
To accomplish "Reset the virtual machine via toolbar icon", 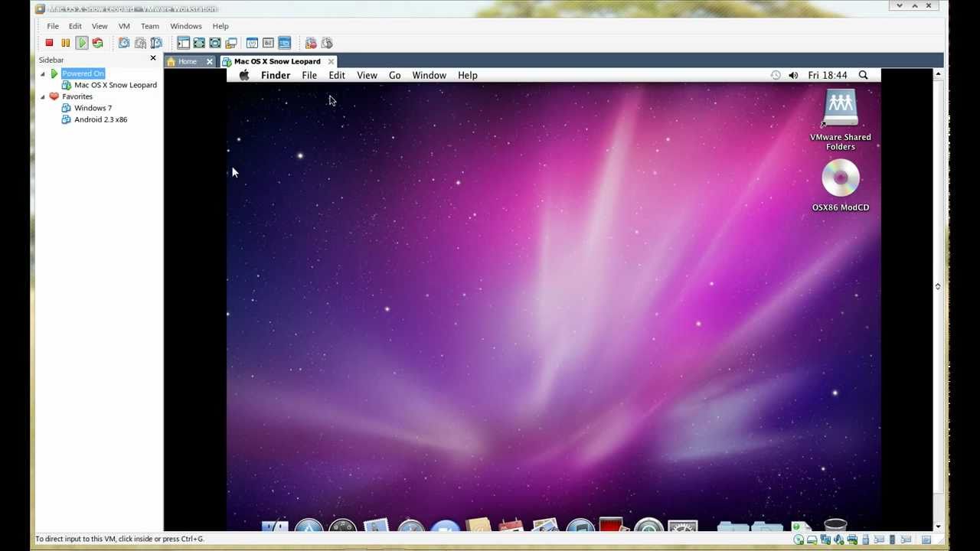I will pos(97,43).
